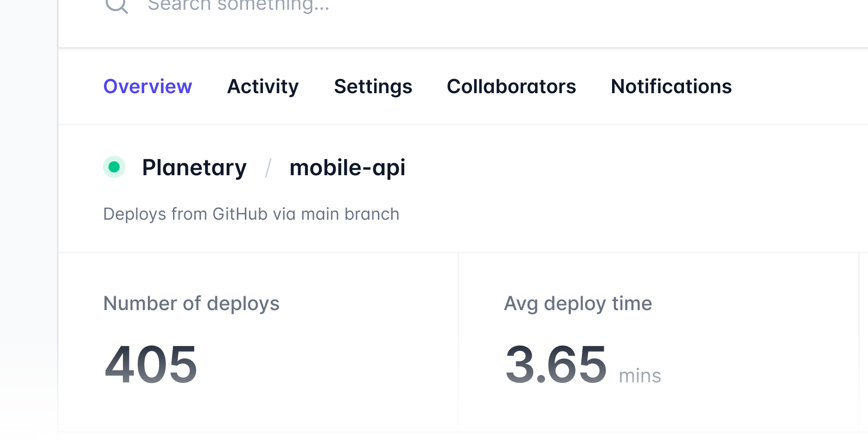
Task: Switch to the Activity tab
Action: (262, 86)
